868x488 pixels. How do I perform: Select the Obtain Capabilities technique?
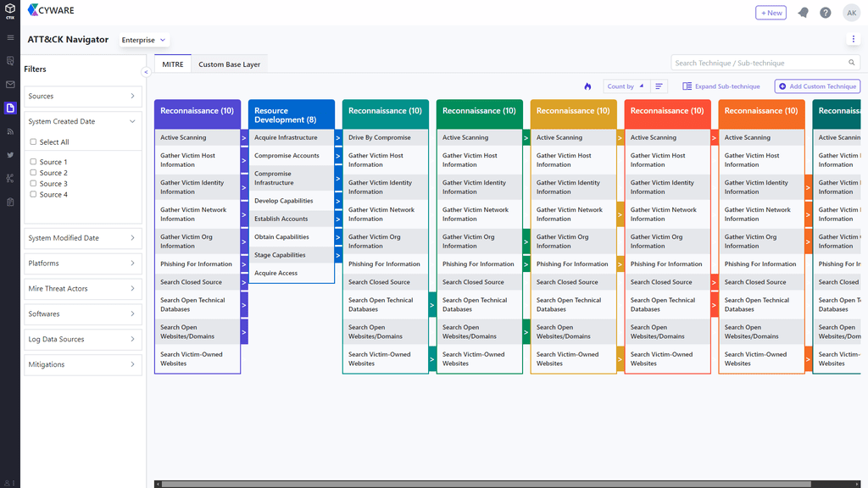292,237
